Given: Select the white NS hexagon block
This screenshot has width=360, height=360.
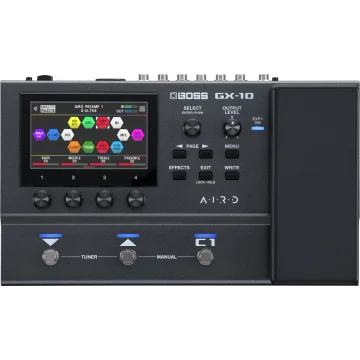Looking at the screenshot, I should click(x=117, y=123).
